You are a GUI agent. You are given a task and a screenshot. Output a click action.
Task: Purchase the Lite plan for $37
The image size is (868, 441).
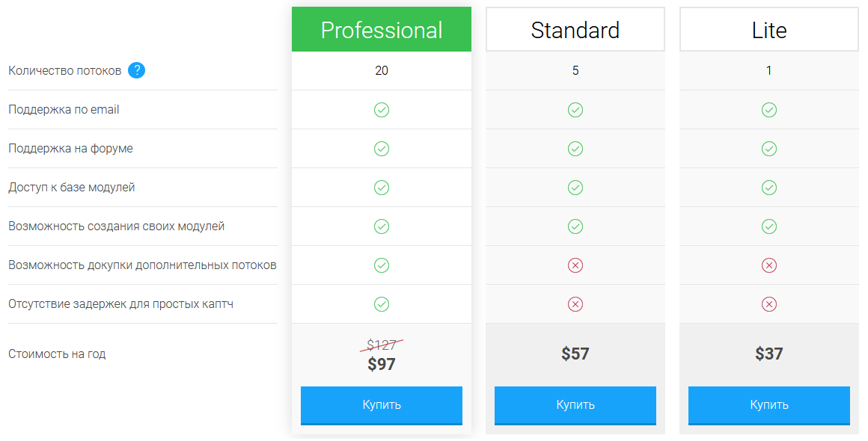pyautogui.click(x=769, y=405)
